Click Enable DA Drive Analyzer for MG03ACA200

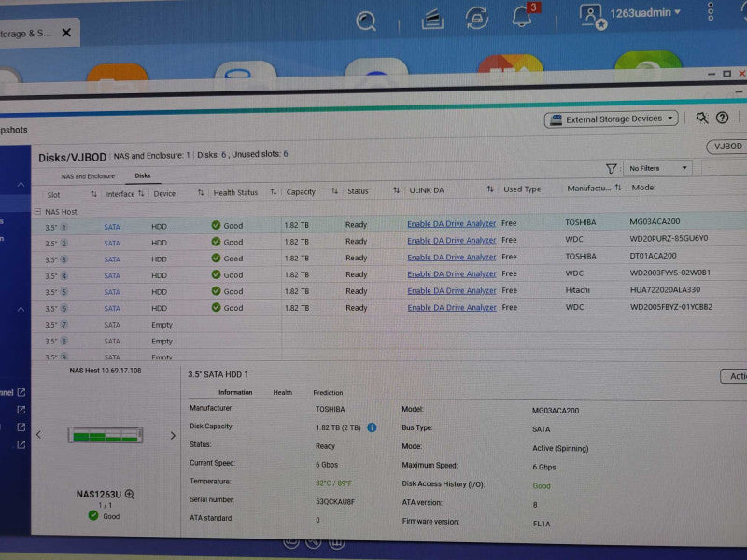(451, 223)
